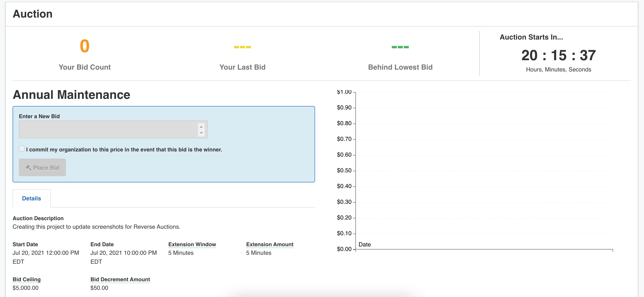The image size is (644, 297).
Task: Click the Extension Amount label
Action: 270,244
